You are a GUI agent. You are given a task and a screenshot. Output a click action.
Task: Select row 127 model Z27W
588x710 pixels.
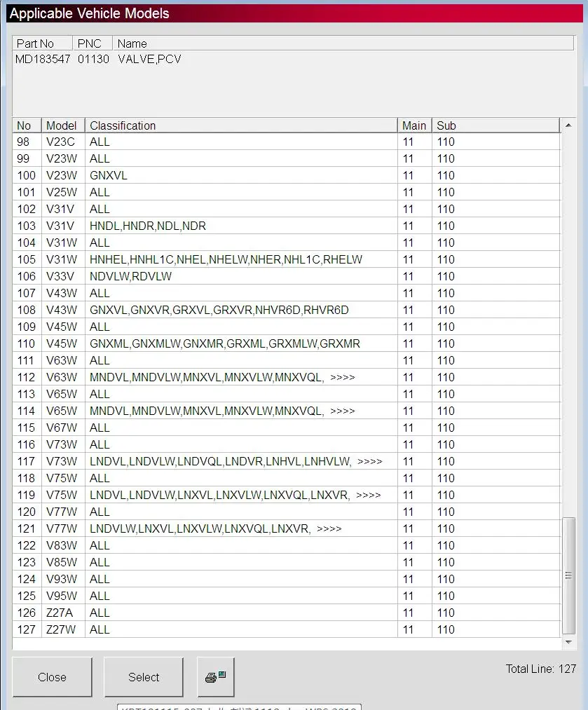click(286, 629)
